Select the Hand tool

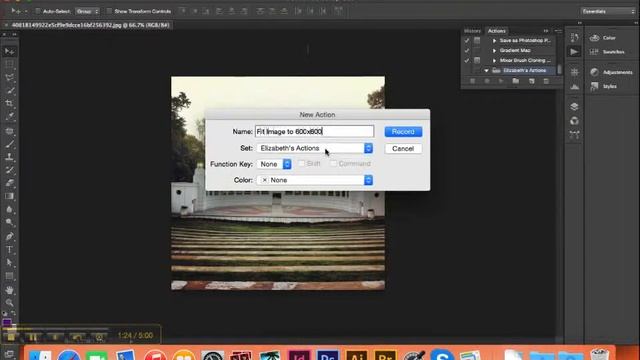point(9,290)
